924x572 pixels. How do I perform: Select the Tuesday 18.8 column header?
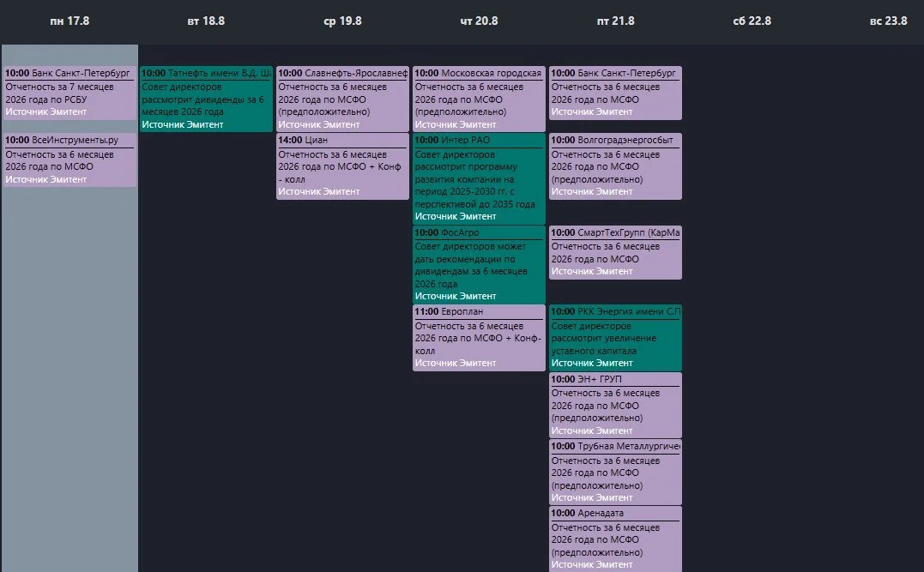(206, 21)
